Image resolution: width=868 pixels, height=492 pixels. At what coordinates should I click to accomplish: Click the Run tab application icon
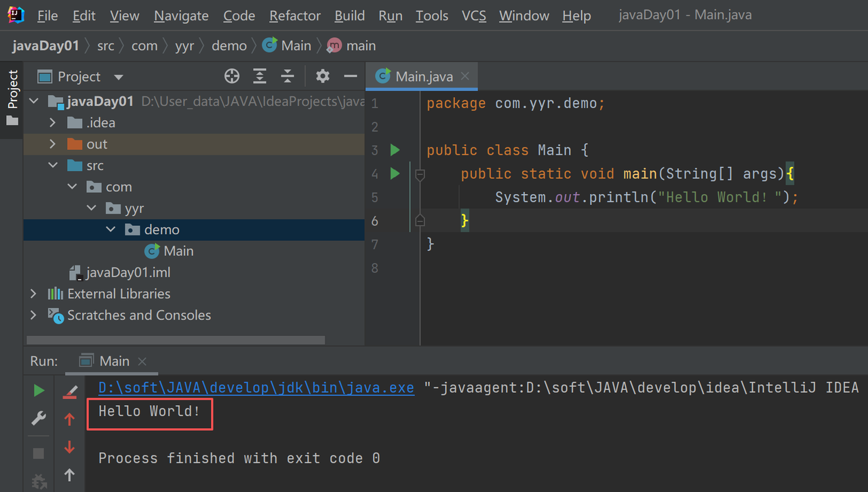tap(86, 361)
